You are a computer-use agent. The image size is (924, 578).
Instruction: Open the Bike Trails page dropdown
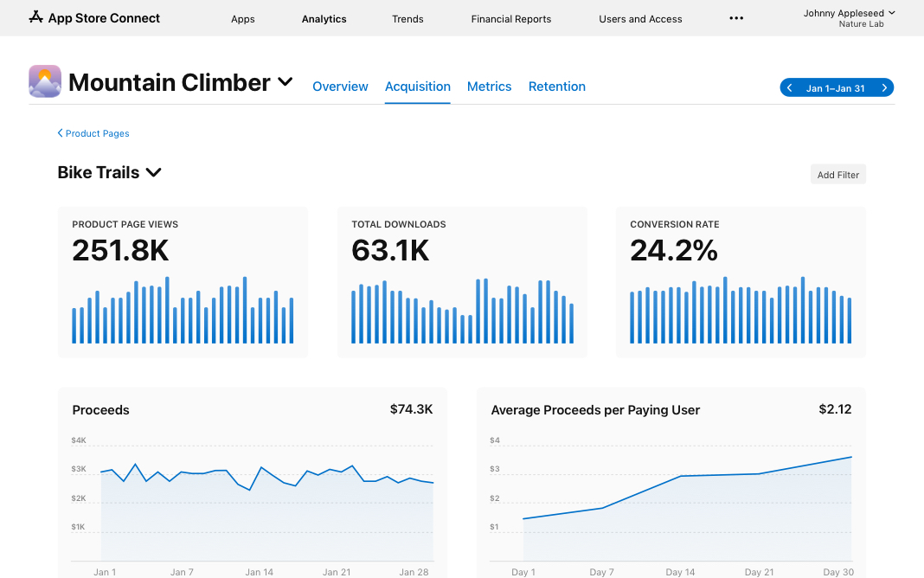click(154, 172)
